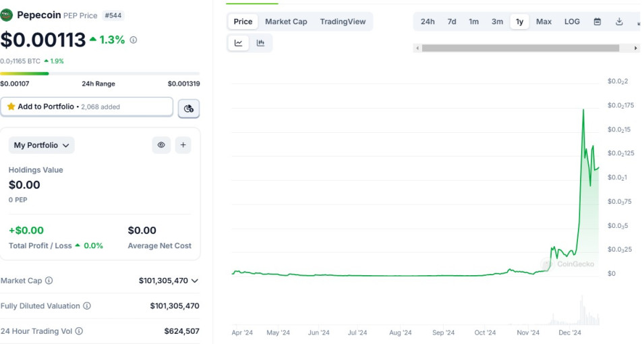Viewport: 644px width, 344px height.
Task: Download chart data icon
Action: (x=619, y=22)
